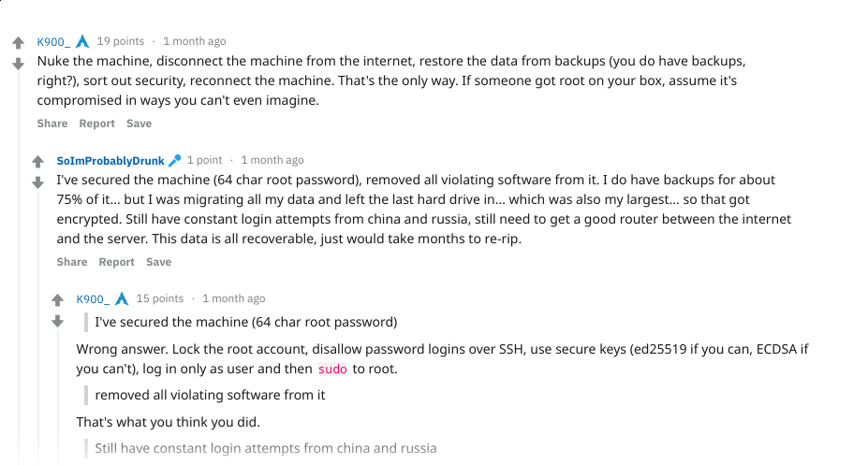Open top comment's '1 month ago' permalink

click(x=194, y=41)
